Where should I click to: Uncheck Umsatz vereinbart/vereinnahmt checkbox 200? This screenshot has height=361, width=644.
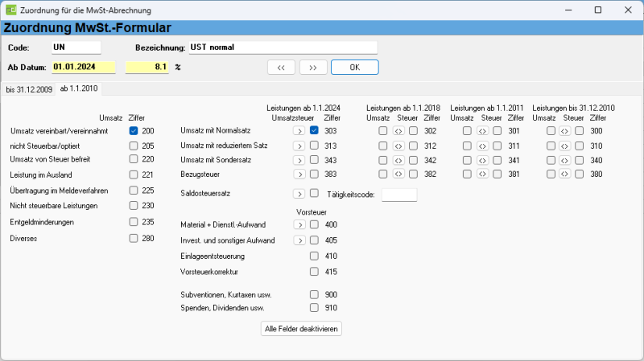[133, 131]
